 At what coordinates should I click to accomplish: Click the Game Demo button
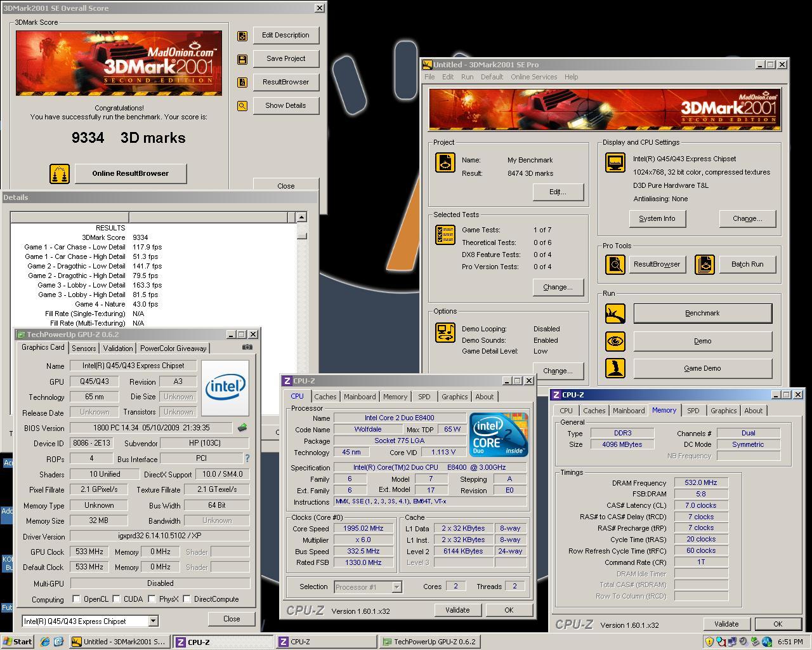pyautogui.click(x=703, y=368)
